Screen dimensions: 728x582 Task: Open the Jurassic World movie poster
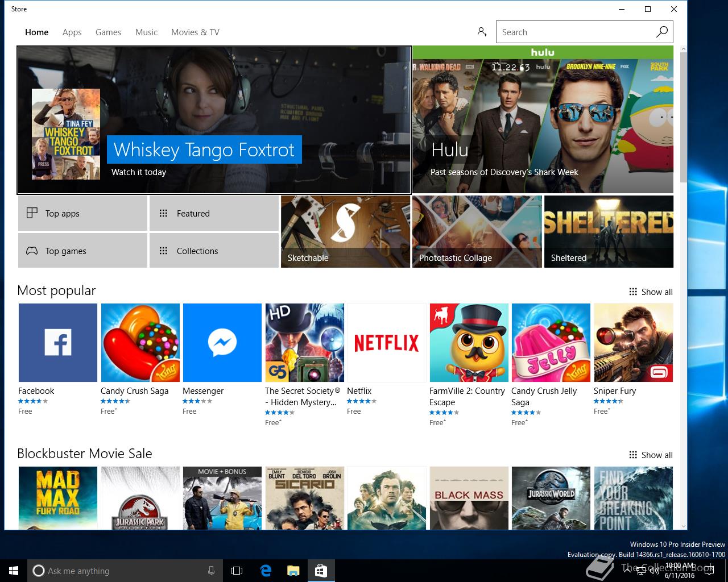(x=551, y=498)
